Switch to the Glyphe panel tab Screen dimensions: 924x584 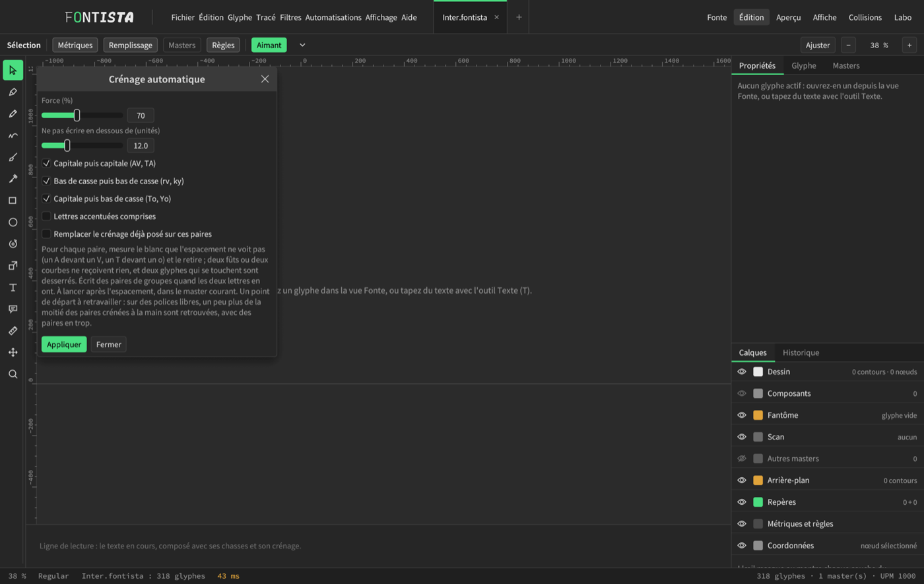(x=804, y=66)
